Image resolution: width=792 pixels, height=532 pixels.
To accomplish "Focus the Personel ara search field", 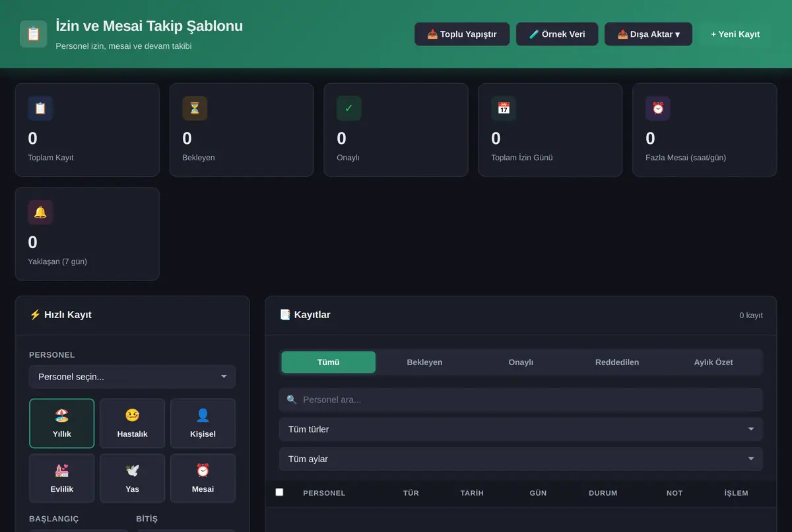I will pos(521,399).
